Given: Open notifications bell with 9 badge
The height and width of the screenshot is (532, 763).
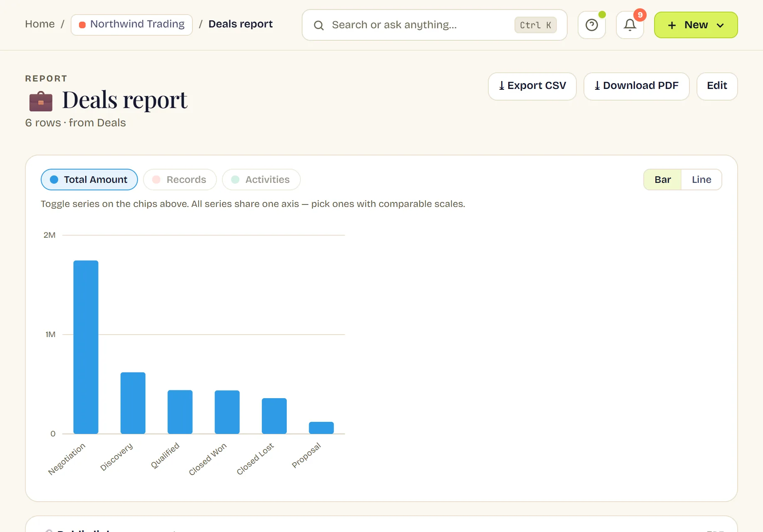Looking at the screenshot, I should coord(630,25).
